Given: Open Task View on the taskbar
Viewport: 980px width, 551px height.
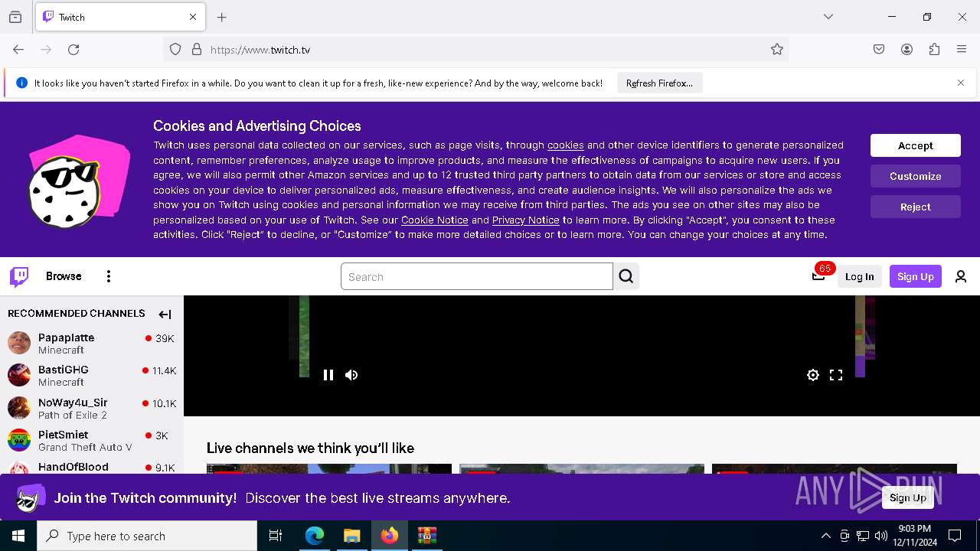Looking at the screenshot, I should point(276,536).
